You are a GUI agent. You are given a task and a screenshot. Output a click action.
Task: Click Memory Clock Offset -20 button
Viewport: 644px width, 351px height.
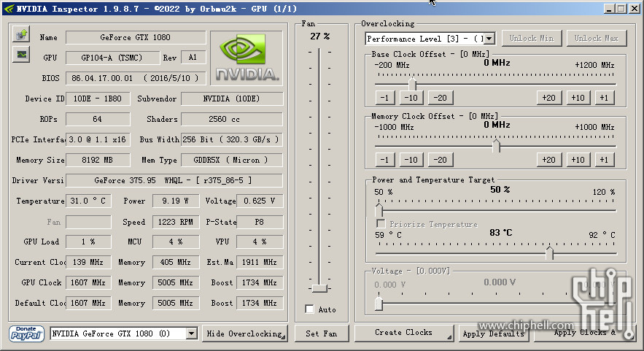(441, 160)
